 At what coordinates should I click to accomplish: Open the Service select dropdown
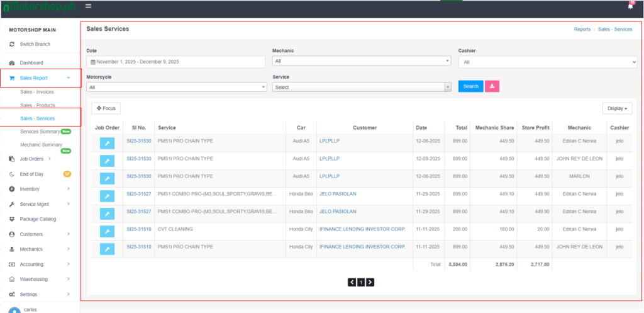coord(362,87)
